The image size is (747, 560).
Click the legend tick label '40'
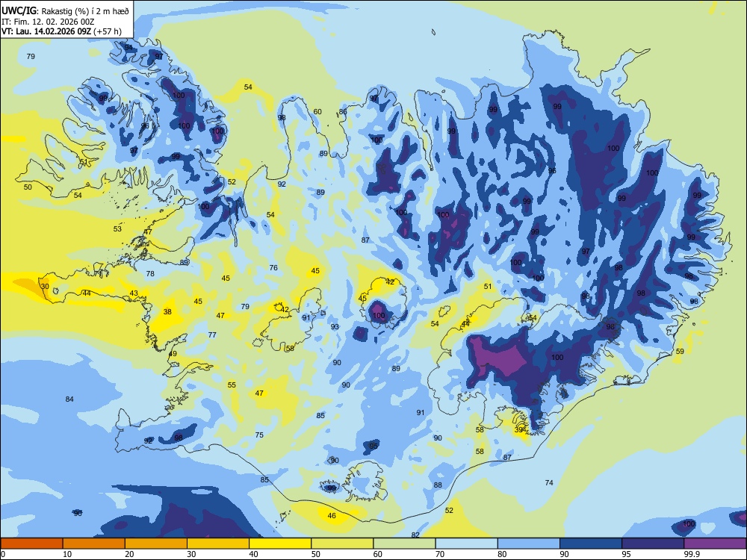pos(253,554)
